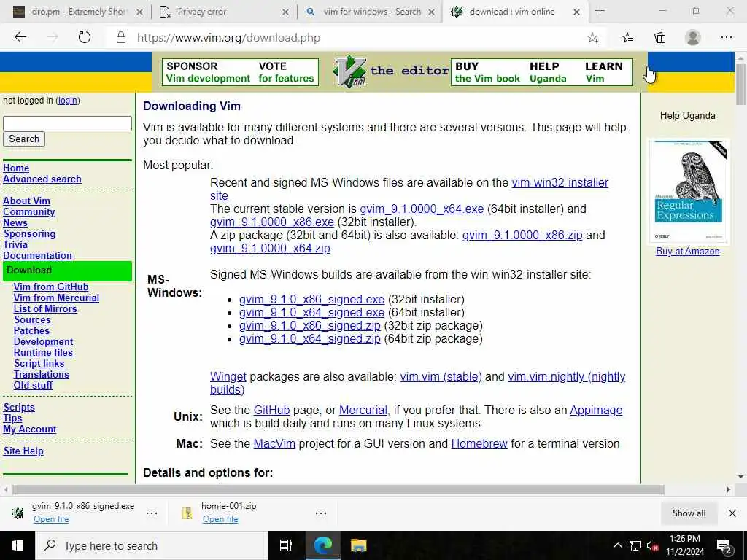The width and height of the screenshot is (747, 560).
Task: Select the Download sidebar menu item
Action: pos(67,271)
